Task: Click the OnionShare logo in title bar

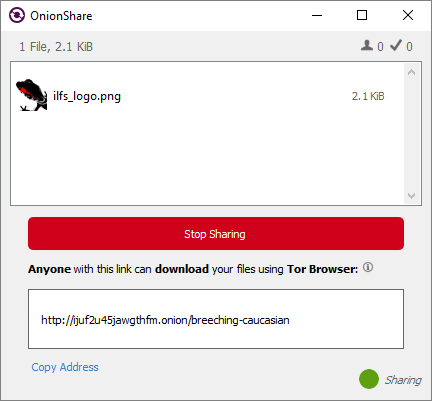Action: point(17,15)
